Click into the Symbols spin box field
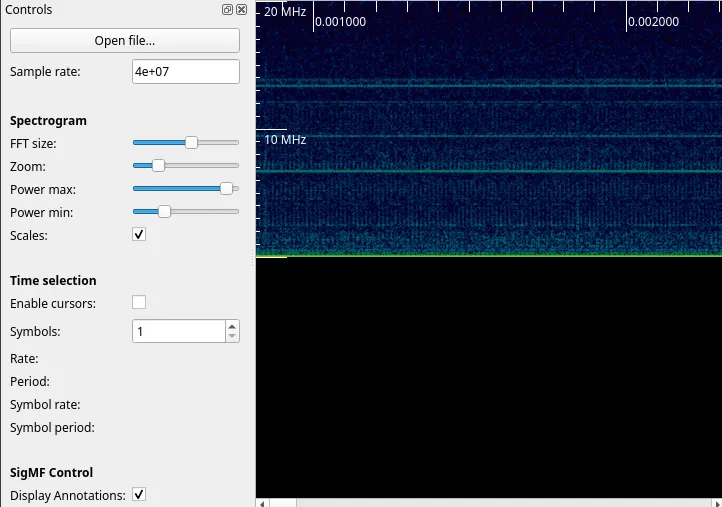The image size is (722, 507). click(x=179, y=331)
